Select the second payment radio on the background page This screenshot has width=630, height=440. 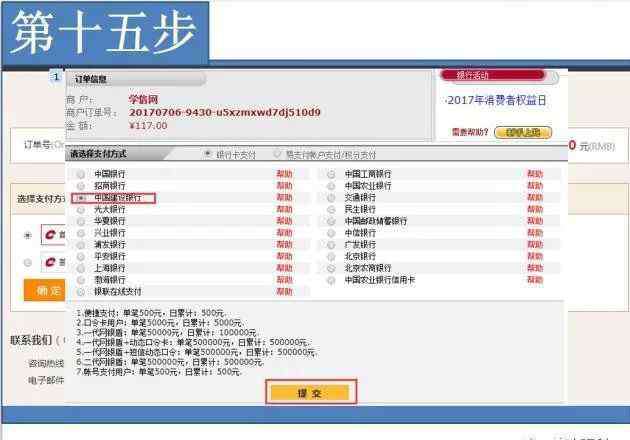(x=28, y=263)
